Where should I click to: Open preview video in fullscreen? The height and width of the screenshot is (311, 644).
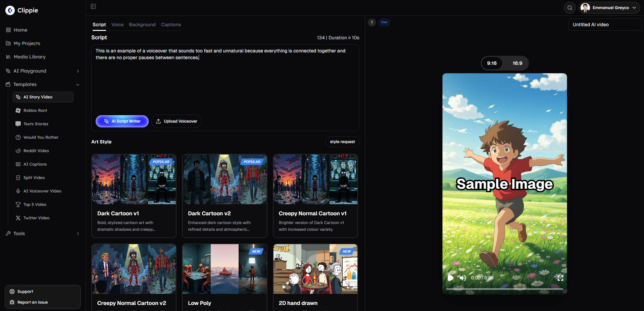point(560,278)
